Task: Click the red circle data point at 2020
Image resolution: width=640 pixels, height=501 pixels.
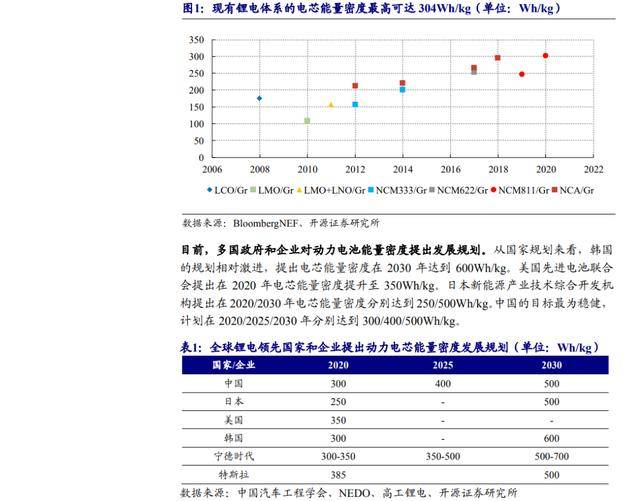Action: (546, 56)
